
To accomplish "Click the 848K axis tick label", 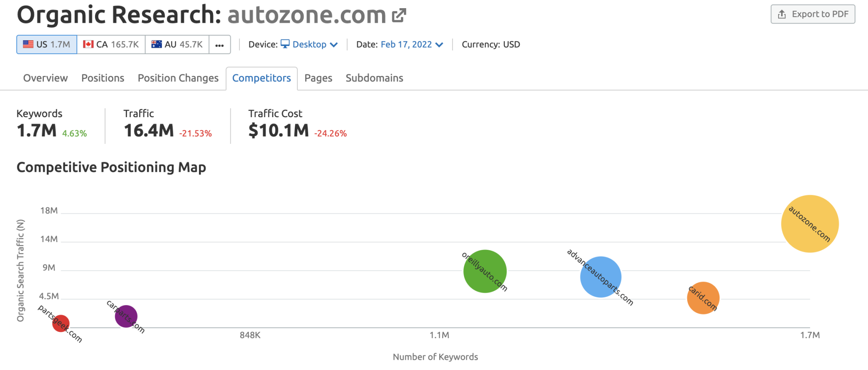I will 250,335.
